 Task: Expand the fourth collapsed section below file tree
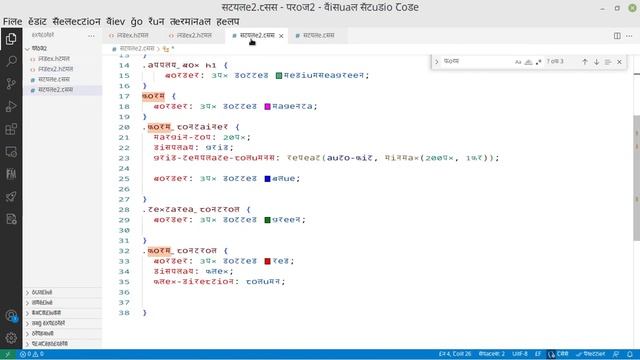(63, 323)
